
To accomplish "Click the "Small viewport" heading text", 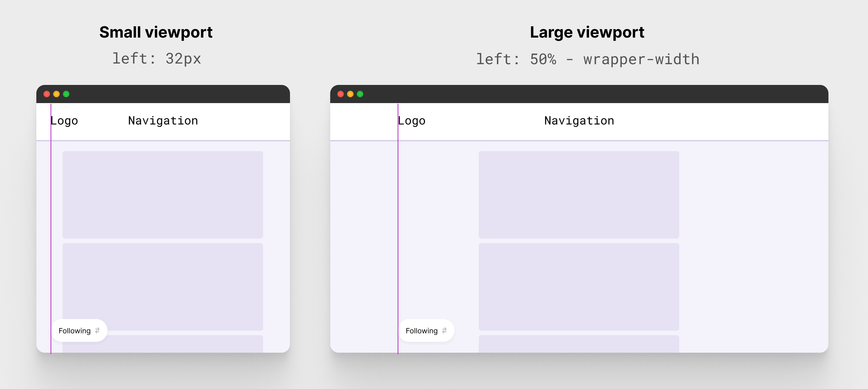I will (156, 32).
